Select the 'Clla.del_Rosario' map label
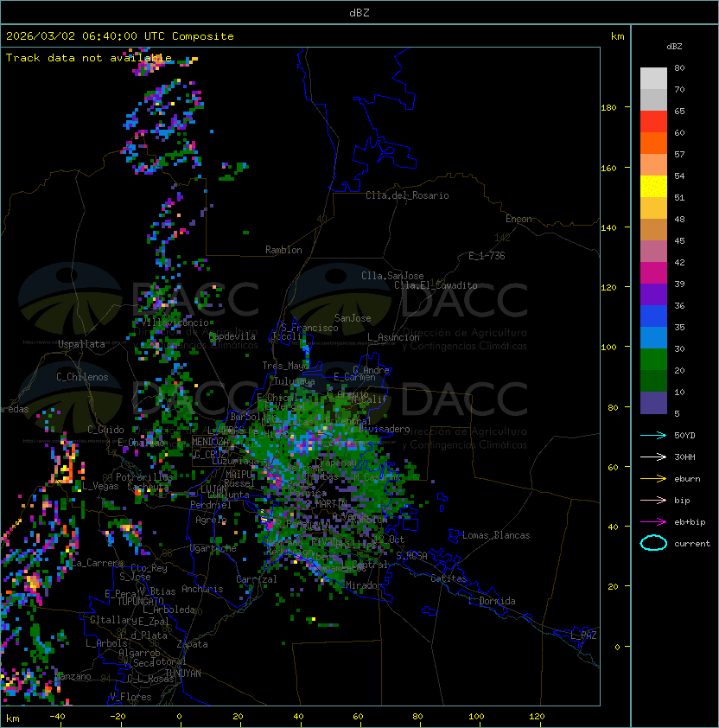719x728 pixels. click(x=407, y=195)
